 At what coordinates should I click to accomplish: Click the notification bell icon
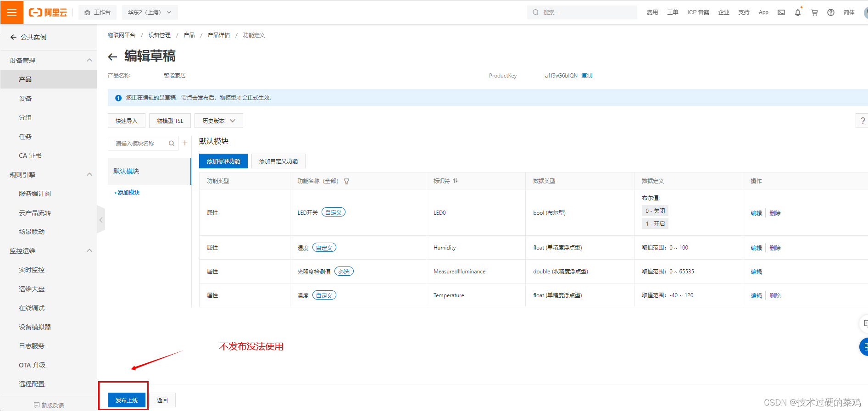pos(797,12)
